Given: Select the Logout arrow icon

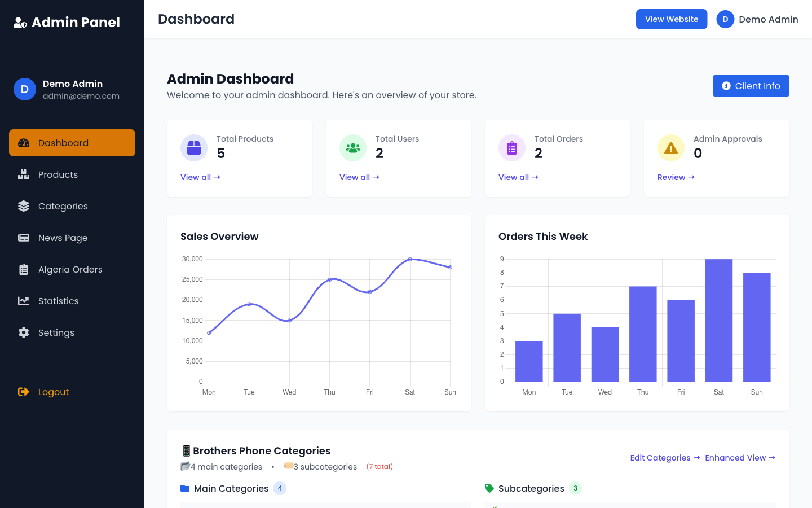Looking at the screenshot, I should (x=24, y=392).
